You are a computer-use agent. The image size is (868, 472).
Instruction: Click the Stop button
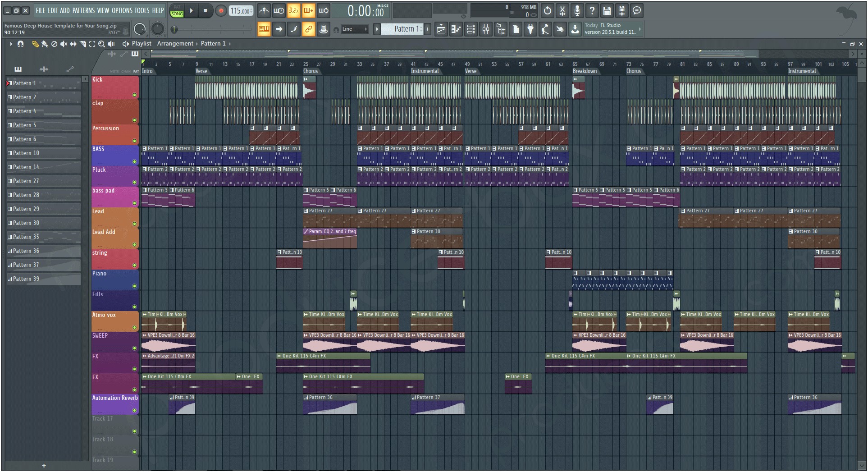point(206,11)
